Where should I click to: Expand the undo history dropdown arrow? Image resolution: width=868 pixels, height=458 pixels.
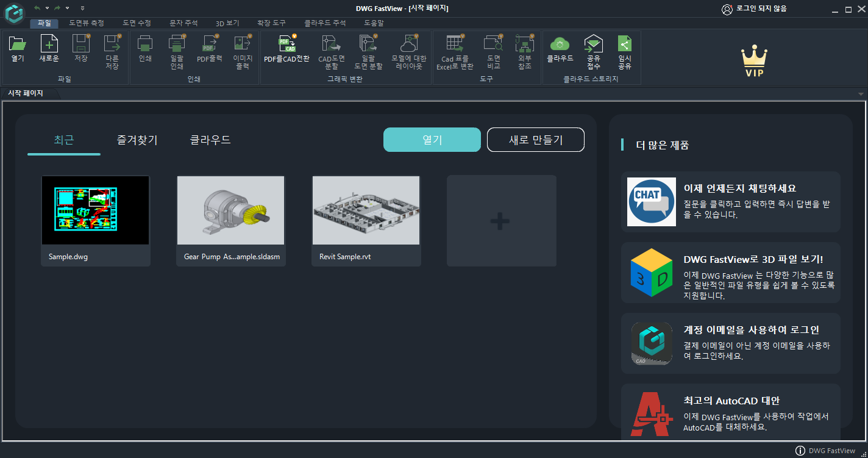47,9
